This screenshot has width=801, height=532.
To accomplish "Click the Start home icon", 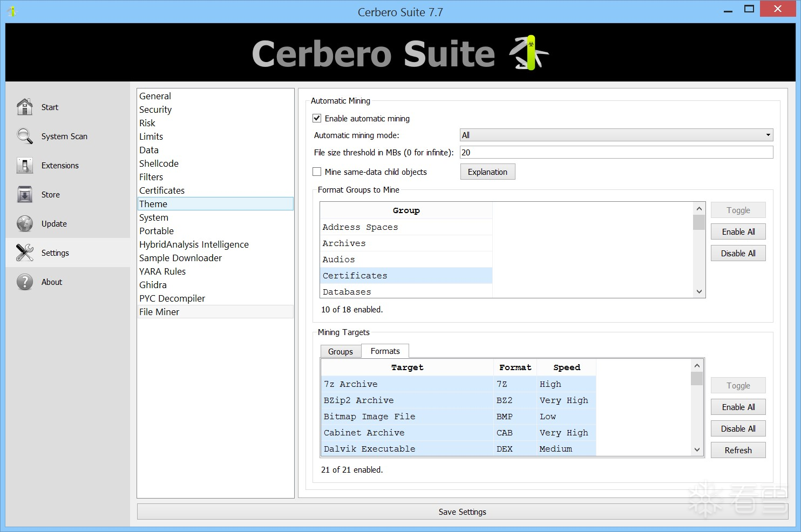I will [x=25, y=107].
